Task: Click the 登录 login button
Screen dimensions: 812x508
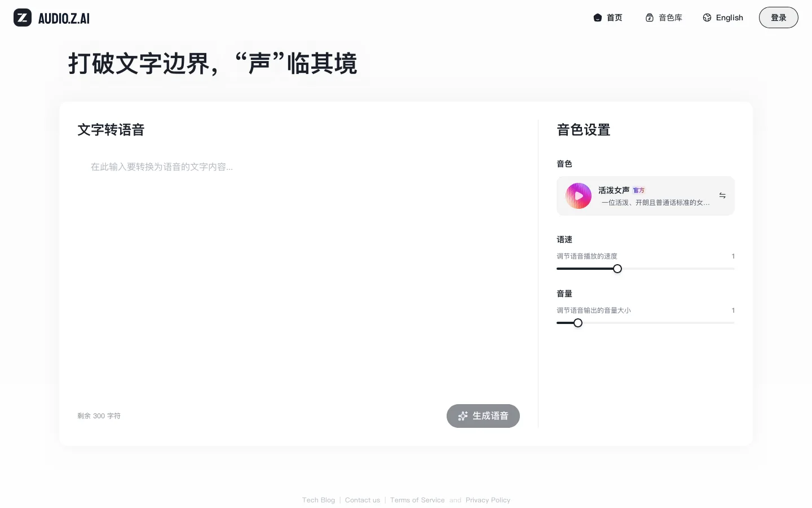Action: pos(778,17)
